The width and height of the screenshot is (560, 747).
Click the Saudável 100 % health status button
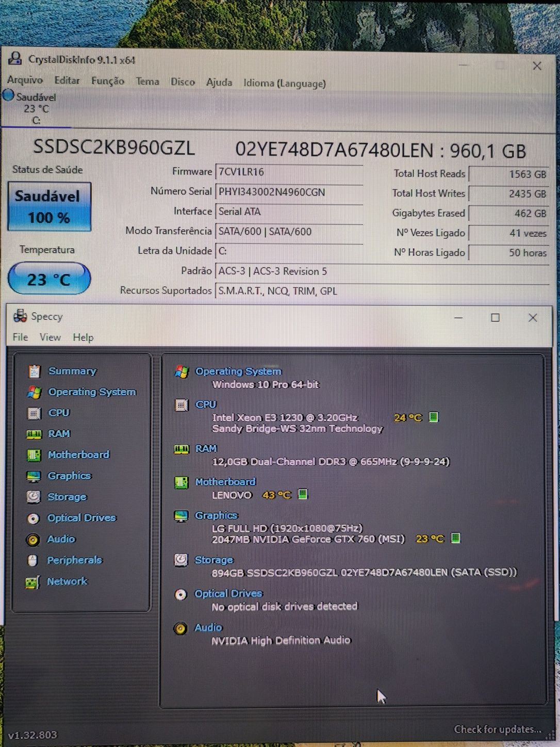[x=50, y=206]
